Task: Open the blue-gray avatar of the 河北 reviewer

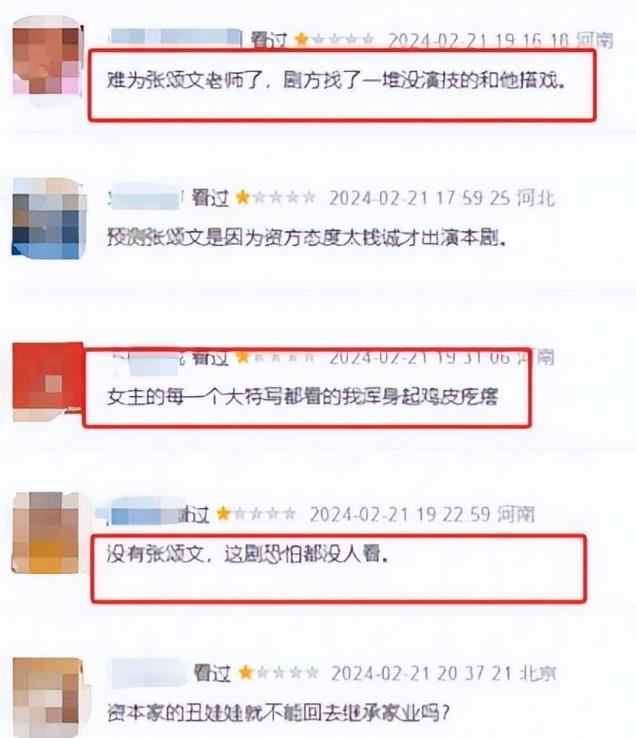Action: tap(48, 219)
